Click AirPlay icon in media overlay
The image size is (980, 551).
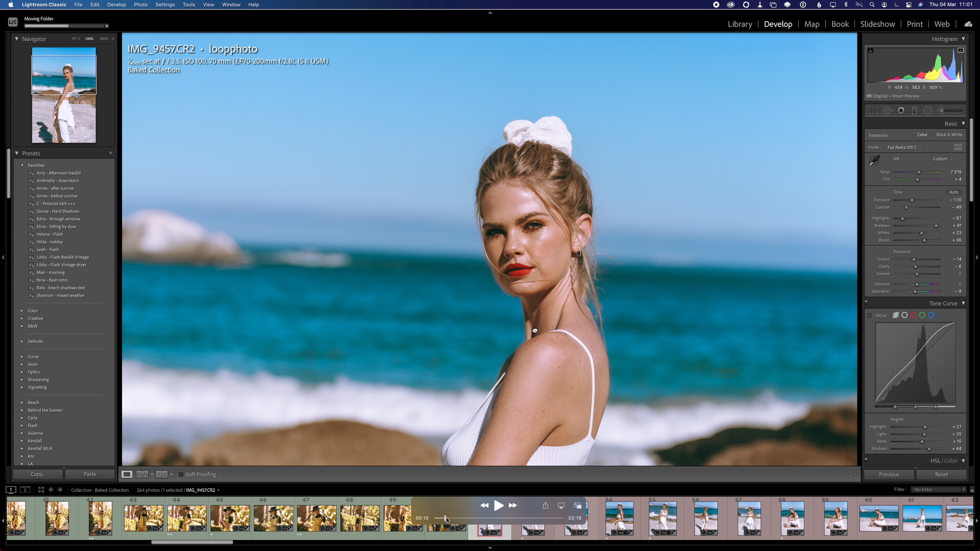(x=561, y=505)
